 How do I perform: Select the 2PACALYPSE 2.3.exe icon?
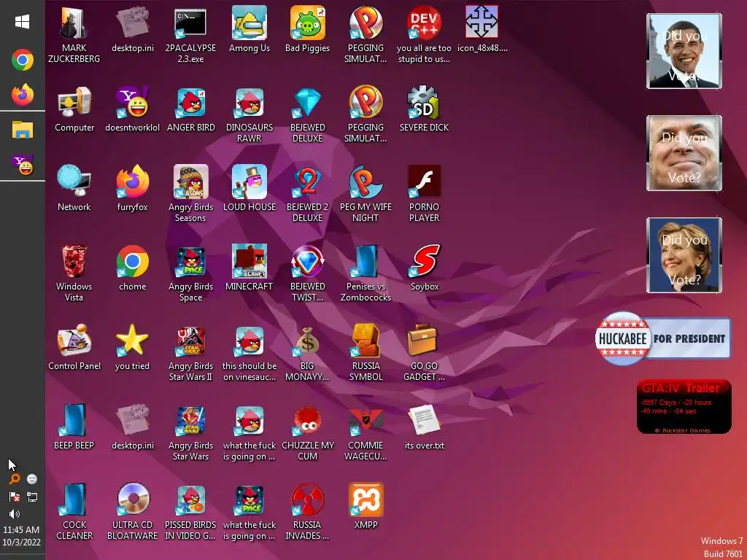190,35
